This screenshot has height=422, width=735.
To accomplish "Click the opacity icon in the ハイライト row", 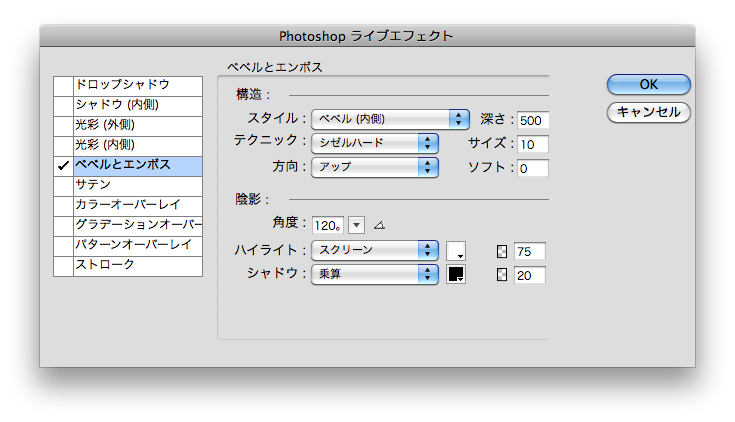I will click(503, 250).
